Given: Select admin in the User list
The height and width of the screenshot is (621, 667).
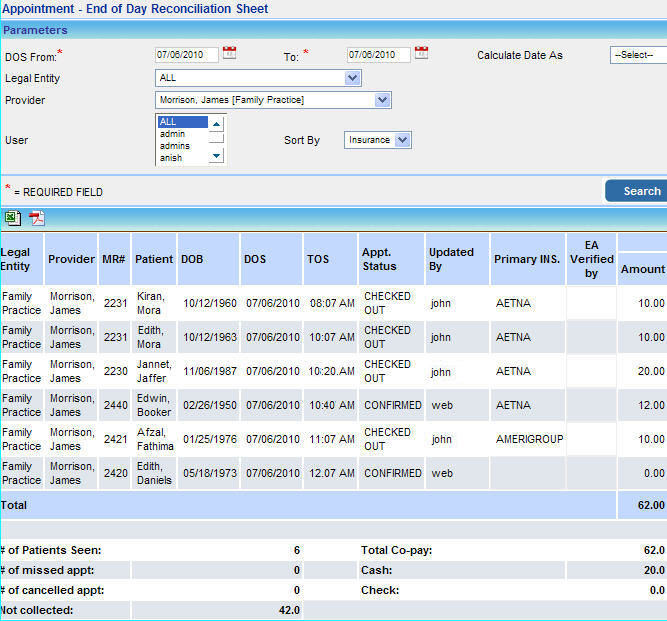Looking at the screenshot, I should point(182,134).
